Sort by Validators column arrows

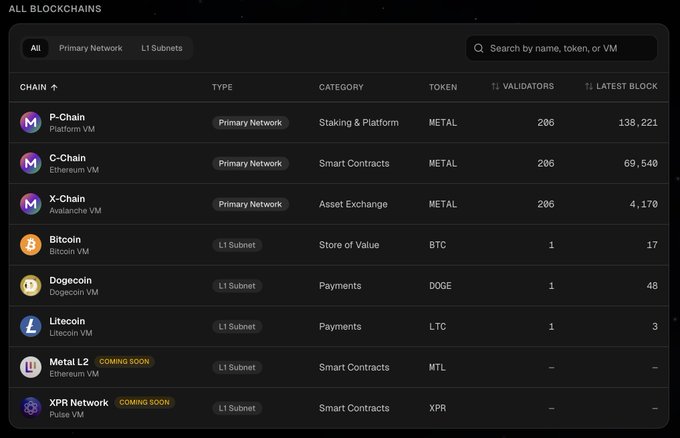[495, 86]
